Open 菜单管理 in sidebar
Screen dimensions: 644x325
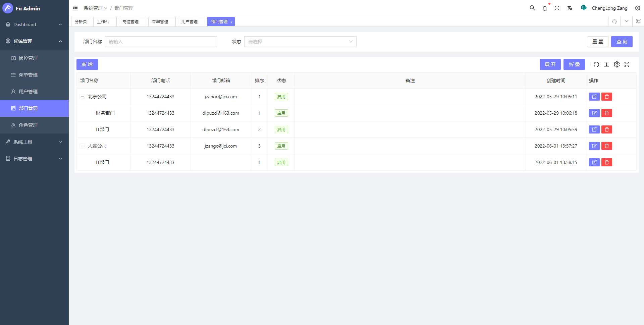point(34,75)
